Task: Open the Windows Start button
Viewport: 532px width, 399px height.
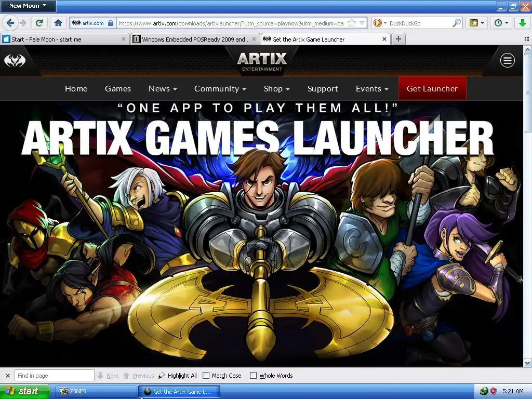Action: tap(25, 391)
